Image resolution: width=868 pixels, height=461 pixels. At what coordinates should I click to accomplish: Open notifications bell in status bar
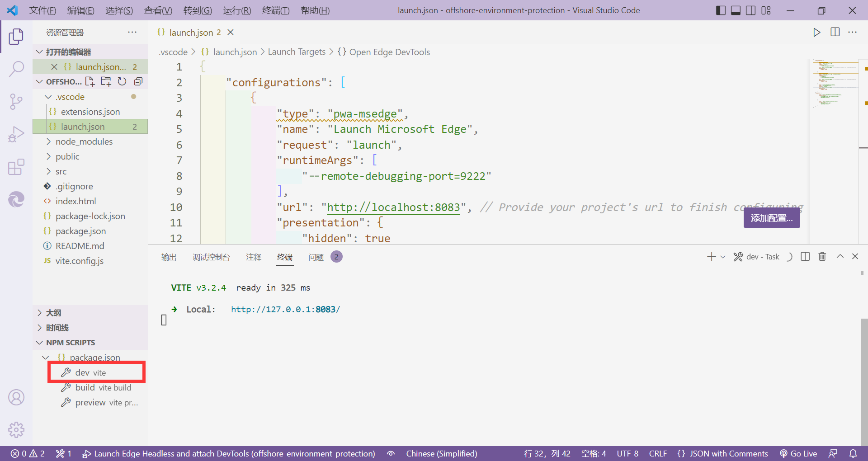tap(853, 454)
